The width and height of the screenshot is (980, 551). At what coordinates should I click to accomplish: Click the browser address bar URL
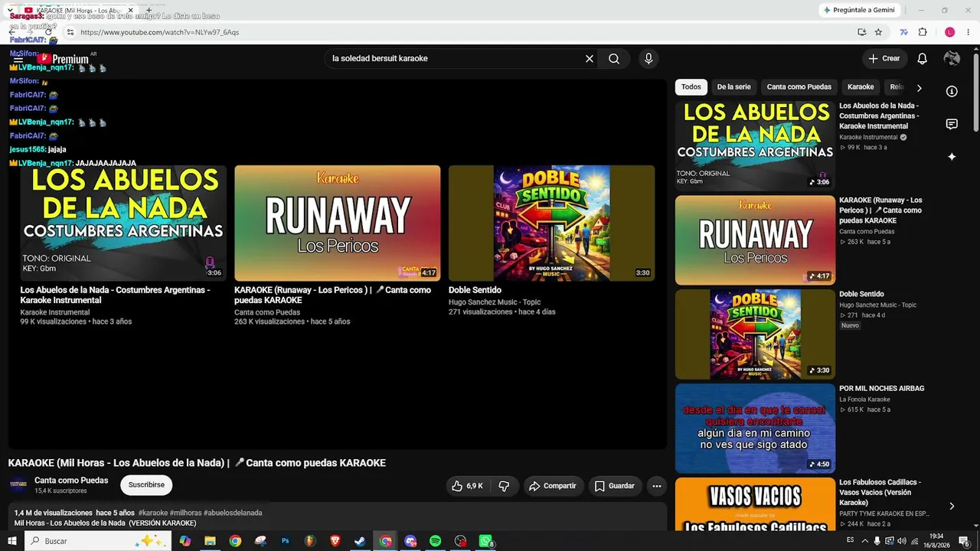[x=160, y=32]
